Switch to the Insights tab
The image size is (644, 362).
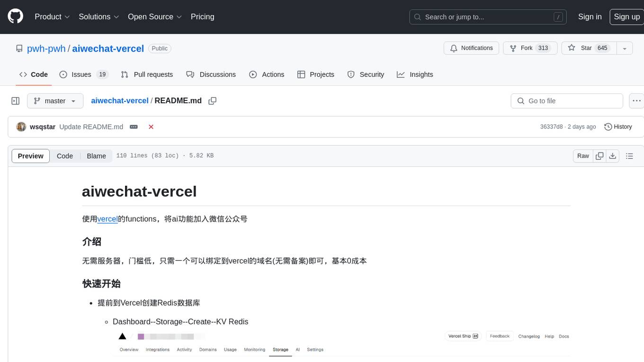(x=415, y=74)
